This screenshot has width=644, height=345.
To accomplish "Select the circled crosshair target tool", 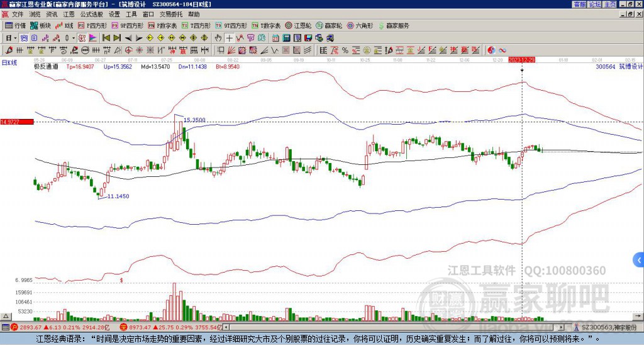I will click(x=128, y=50).
